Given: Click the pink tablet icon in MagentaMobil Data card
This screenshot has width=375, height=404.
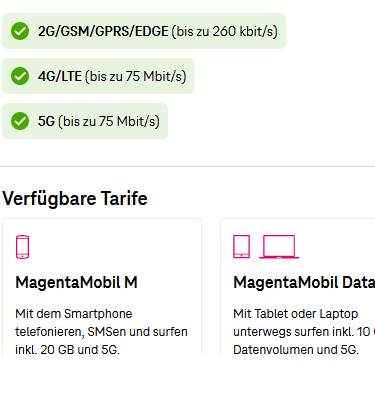Looking at the screenshot, I should [x=242, y=247].
